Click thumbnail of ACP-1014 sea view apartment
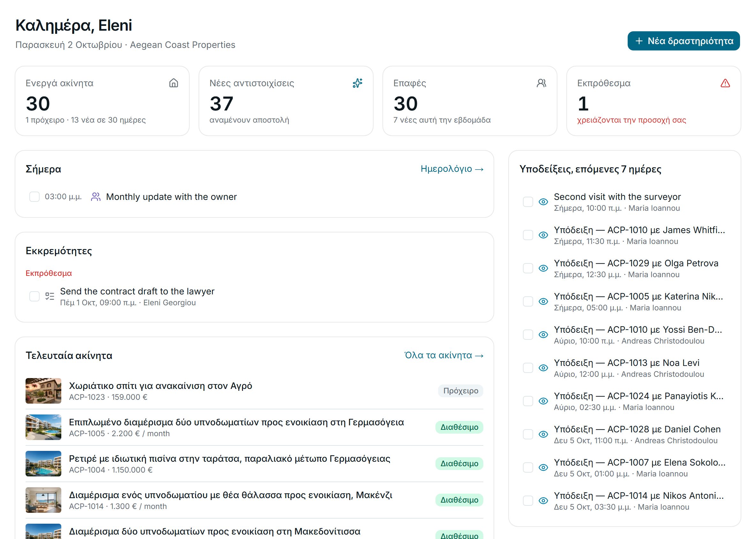 point(43,500)
